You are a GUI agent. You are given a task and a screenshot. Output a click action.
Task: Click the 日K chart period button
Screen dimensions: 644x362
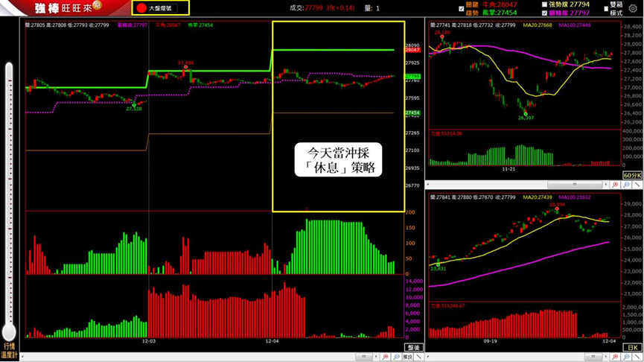(x=632, y=347)
